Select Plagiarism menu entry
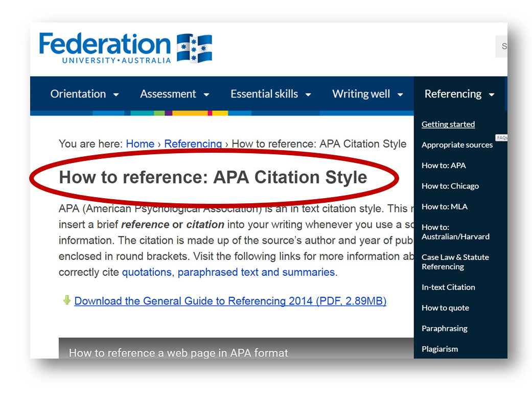 point(440,349)
